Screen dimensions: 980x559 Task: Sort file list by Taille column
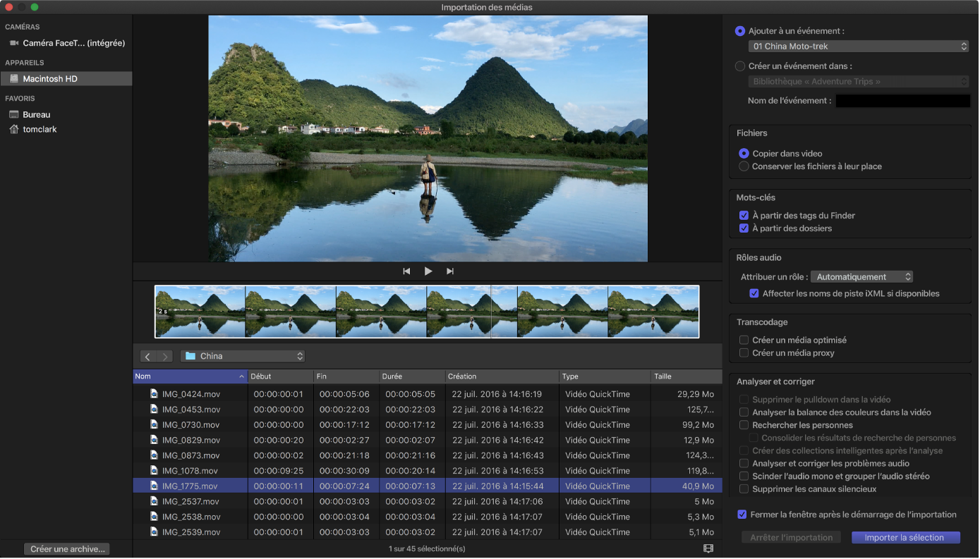[685, 376]
